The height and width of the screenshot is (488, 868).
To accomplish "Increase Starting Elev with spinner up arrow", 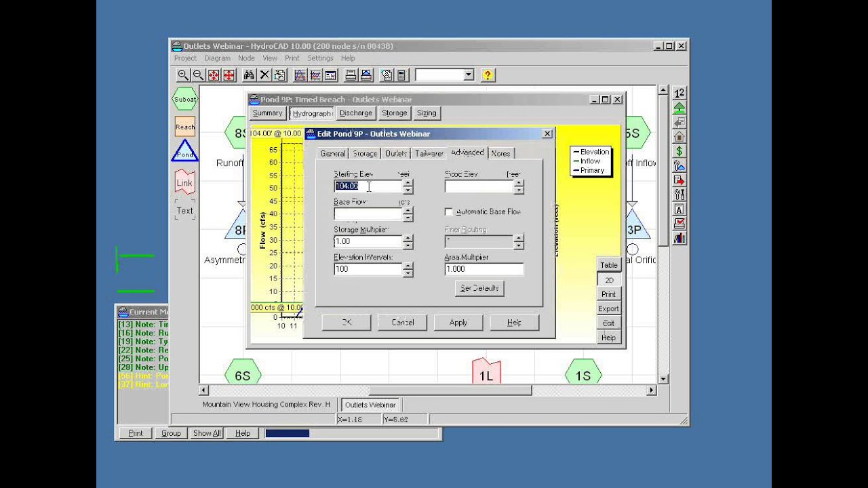I will [408, 182].
